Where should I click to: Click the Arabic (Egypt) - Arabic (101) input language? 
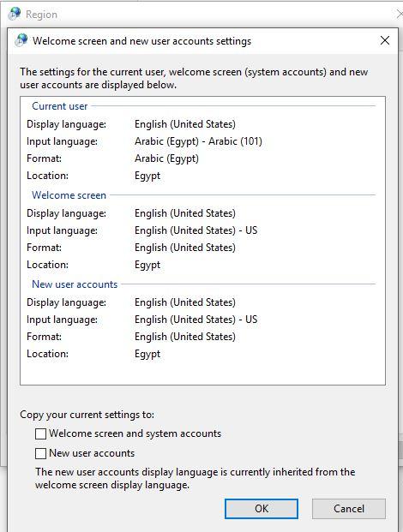point(198,141)
